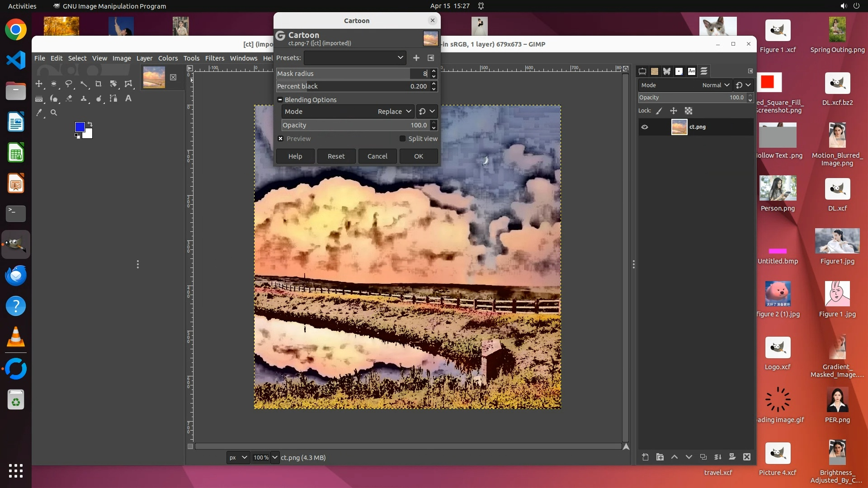This screenshot has width=868, height=488.
Task: Click OK to apply Cartoon filter
Action: click(x=418, y=156)
